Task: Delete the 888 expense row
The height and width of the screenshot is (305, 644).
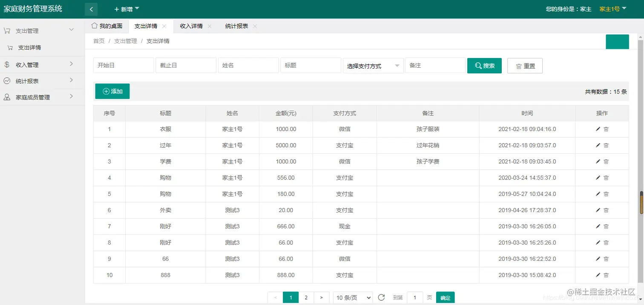Action: pyautogui.click(x=606, y=275)
